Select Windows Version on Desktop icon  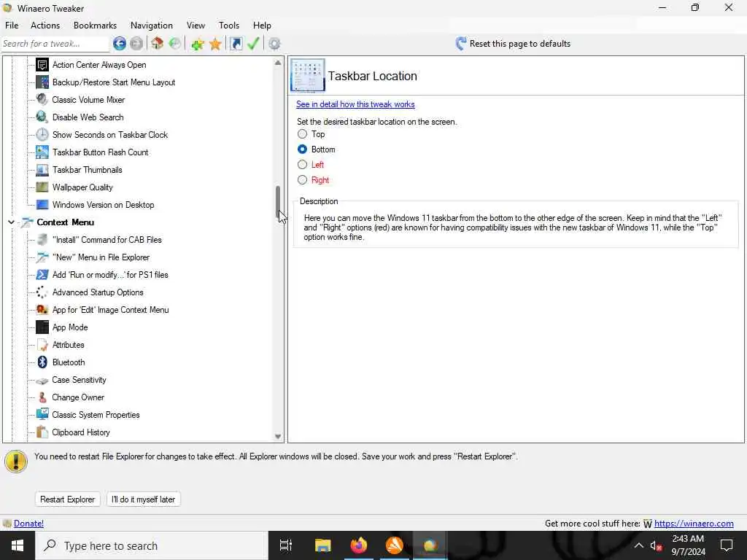tap(42, 205)
